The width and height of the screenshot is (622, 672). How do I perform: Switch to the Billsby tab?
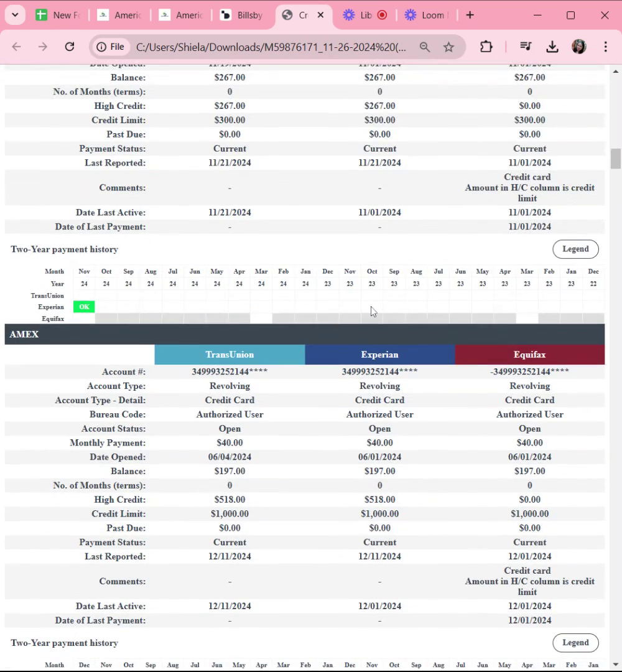(242, 16)
